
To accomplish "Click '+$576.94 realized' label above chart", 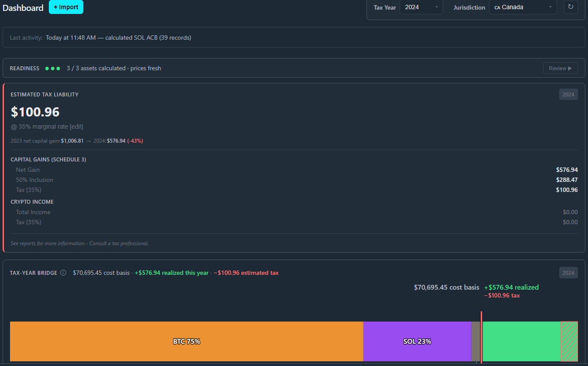I will (x=511, y=287).
